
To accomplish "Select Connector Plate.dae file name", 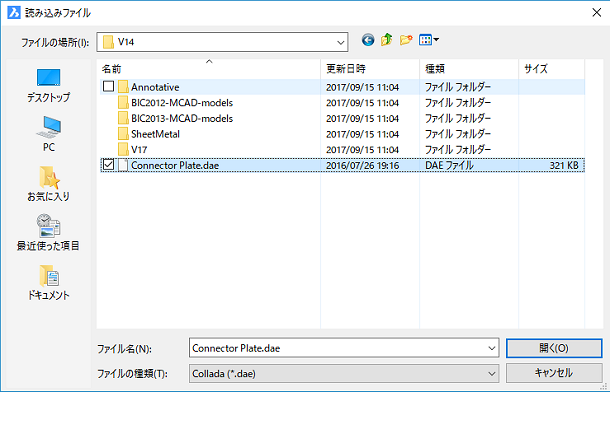I will coord(175,165).
